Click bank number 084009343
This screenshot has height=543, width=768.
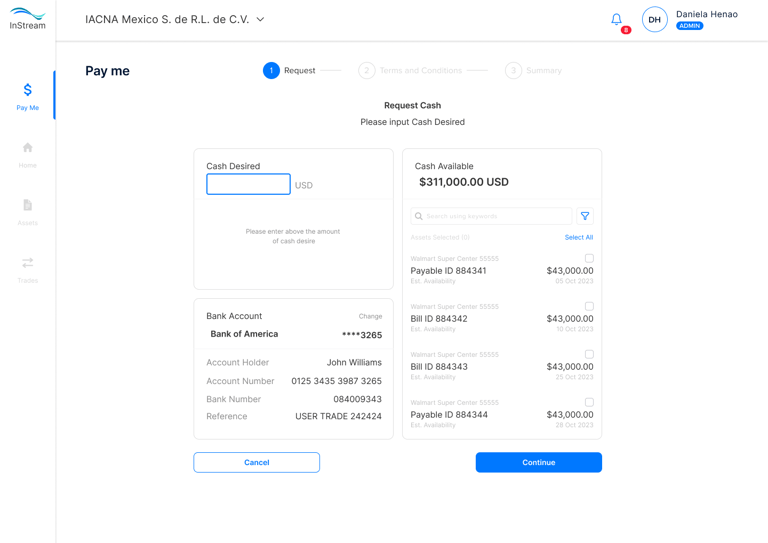[x=358, y=399]
